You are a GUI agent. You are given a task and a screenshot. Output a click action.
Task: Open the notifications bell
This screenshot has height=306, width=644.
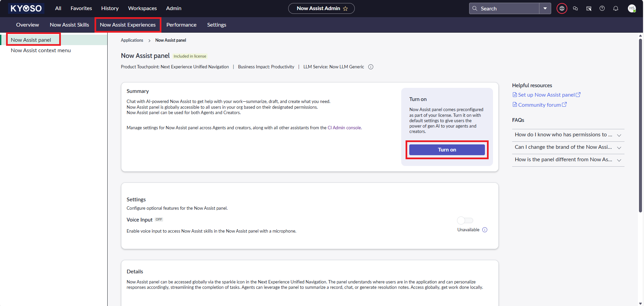[616, 8]
